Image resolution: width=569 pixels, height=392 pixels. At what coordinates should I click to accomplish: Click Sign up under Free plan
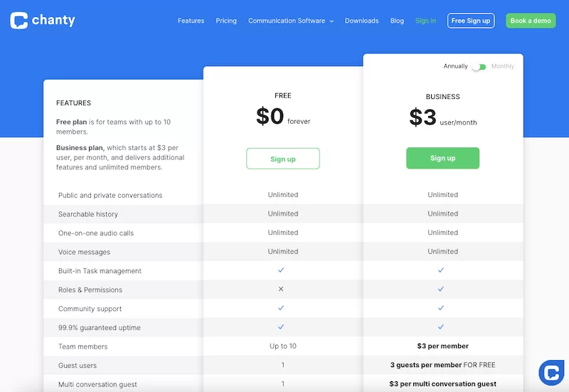click(x=283, y=159)
